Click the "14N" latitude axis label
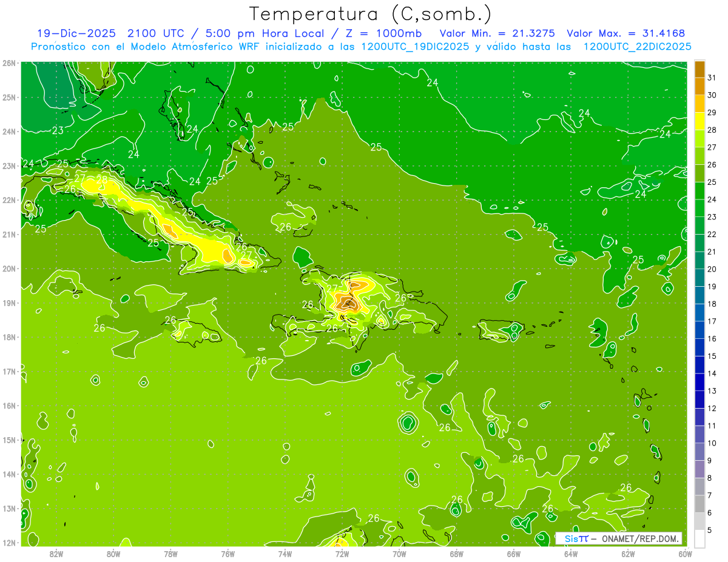Viewport: 728px width, 562px height. (9, 474)
